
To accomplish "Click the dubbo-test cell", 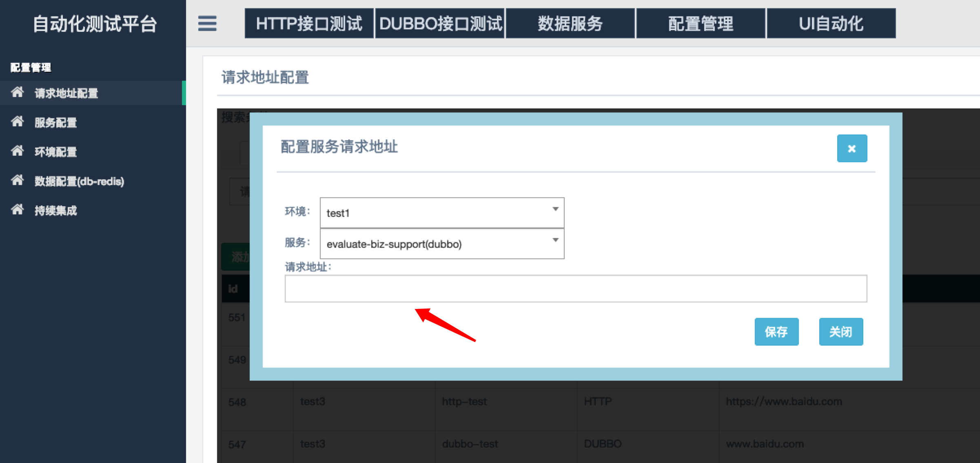I will pos(470,444).
